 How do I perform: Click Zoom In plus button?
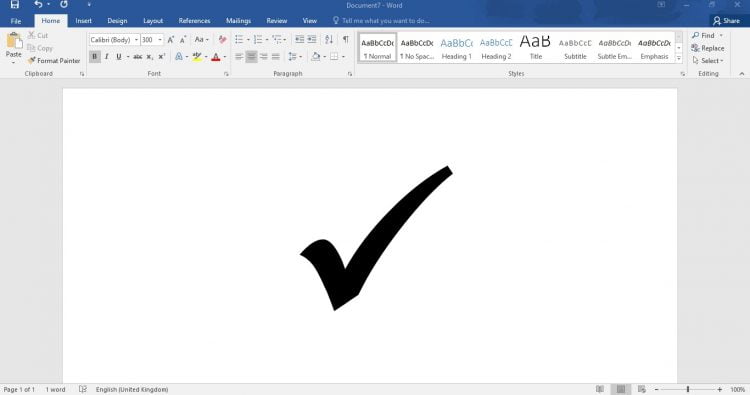coord(719,390)
